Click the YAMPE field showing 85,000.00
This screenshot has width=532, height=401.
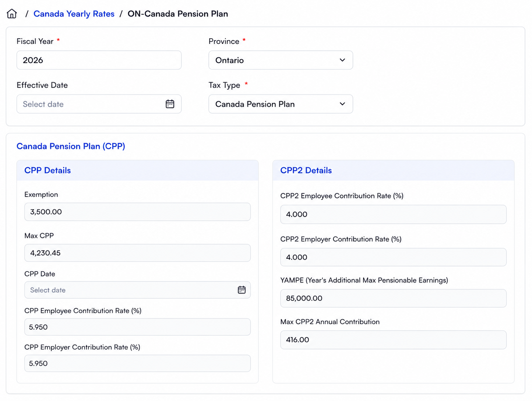pyautogui.click(x=393, y=298)
